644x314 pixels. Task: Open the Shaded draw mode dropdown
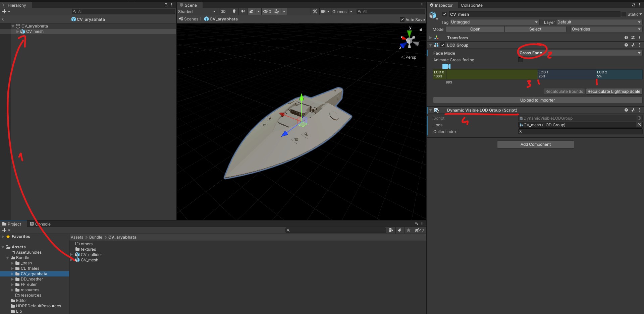(197, 11)
